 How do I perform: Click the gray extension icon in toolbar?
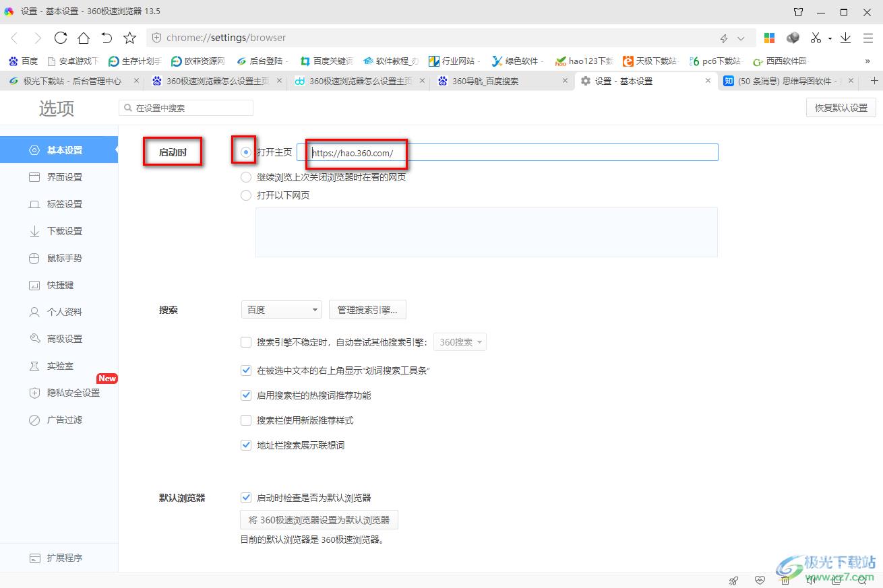[x=793, y=38]
